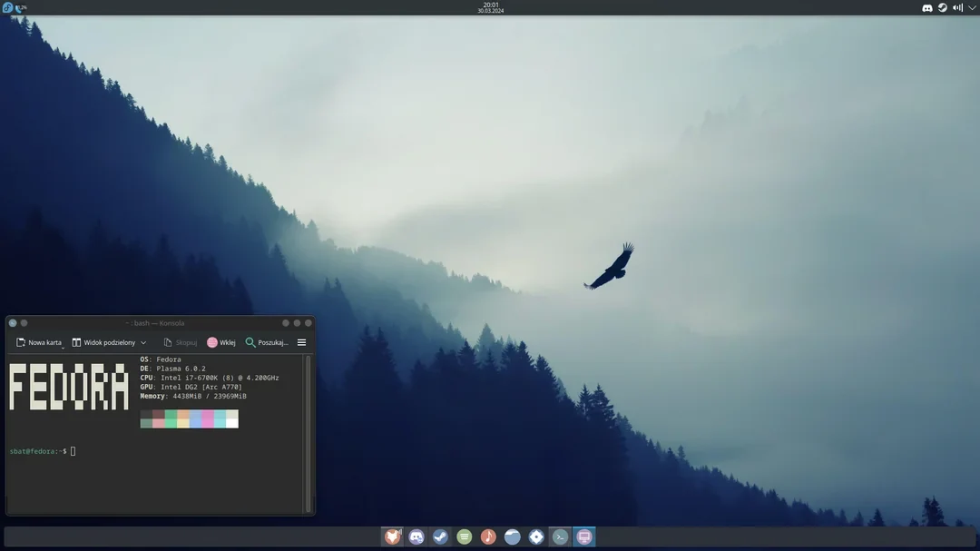980x551 pixels.
Task: Open the music player taskbar icon
Action: (487, 536)
